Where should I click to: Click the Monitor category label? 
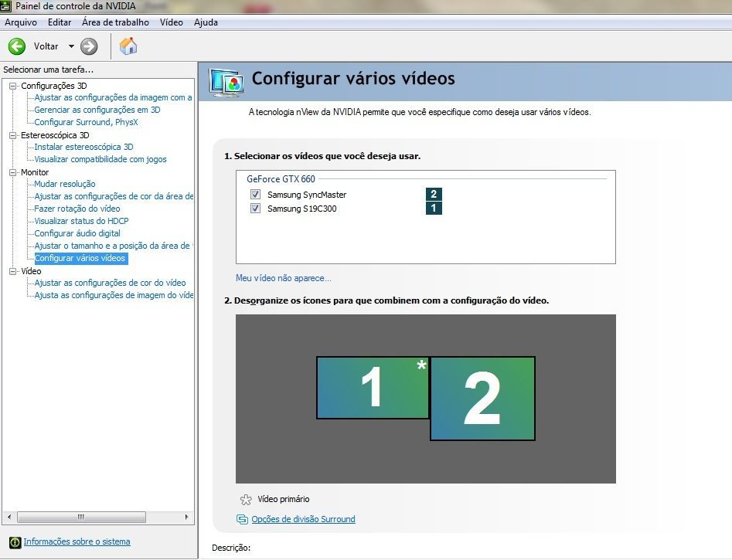[x=35, y=172]
